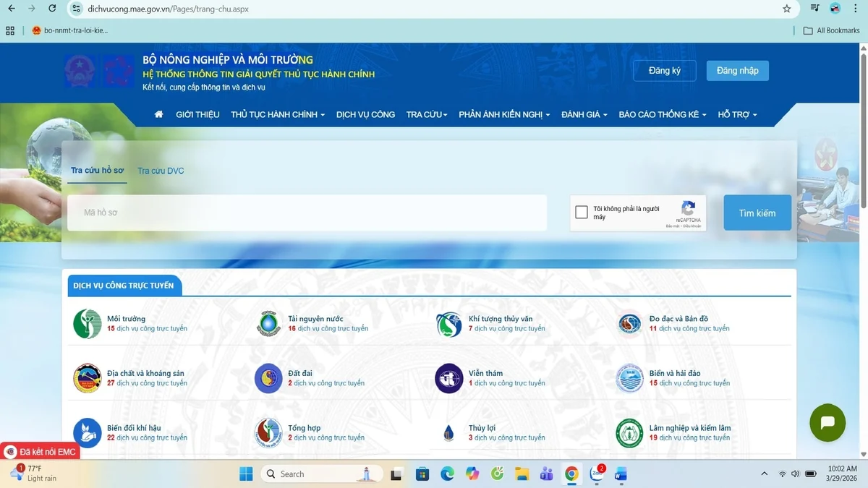The width and height of the screenshot is (868, 488).
Task: Open the BÁO CÁO THỐNG KÊ dropdown
Action: 662,114
